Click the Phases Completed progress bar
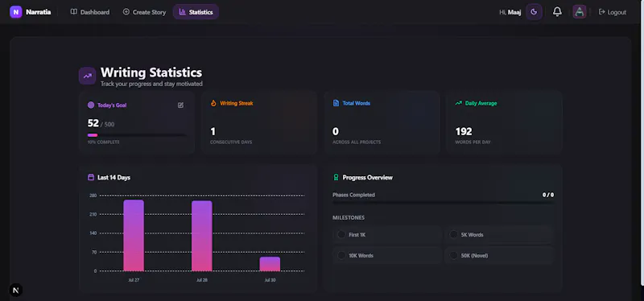The image size is (644, 301). [444, 203]
